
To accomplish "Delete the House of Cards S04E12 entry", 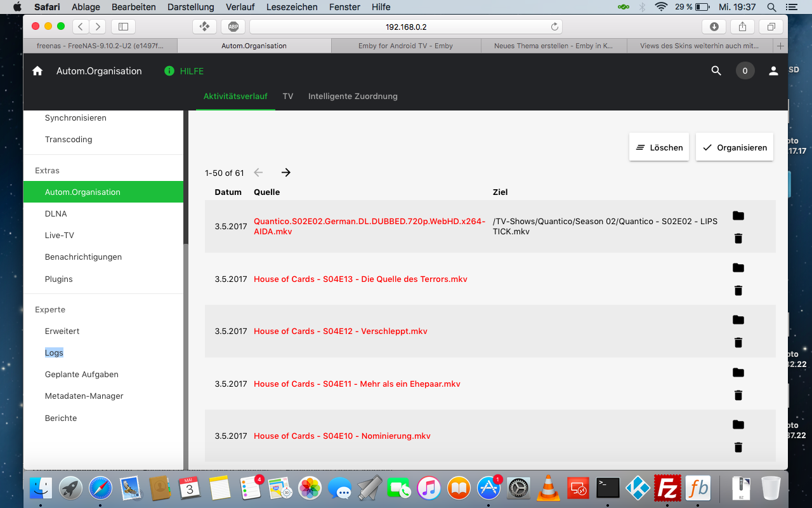I will pos(738,343).
